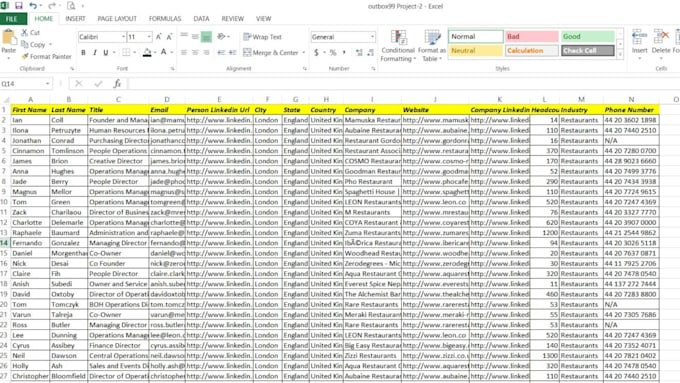The image size is (680, 383).
Task: Expand the Number dialog launcher
Action: (373, 69)
